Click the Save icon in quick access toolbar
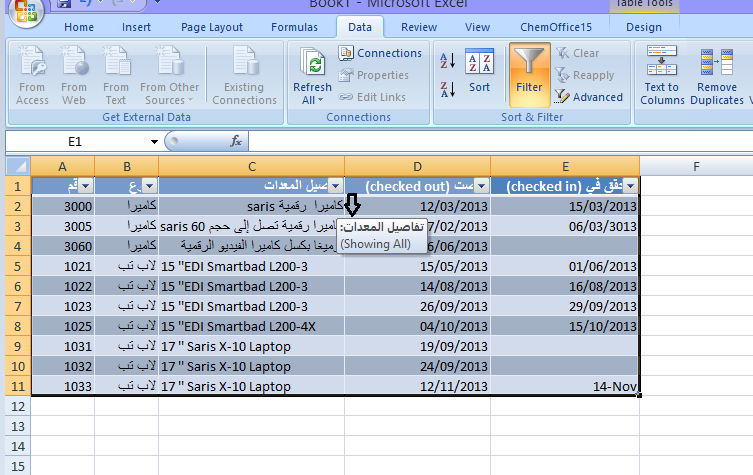Screen dimensions: 753x475 (63, 3)
